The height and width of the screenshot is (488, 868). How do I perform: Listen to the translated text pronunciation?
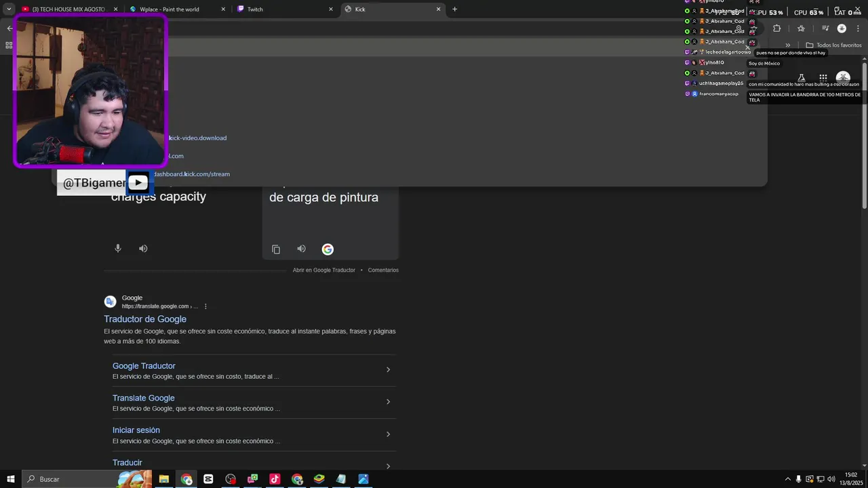[302, 249]
